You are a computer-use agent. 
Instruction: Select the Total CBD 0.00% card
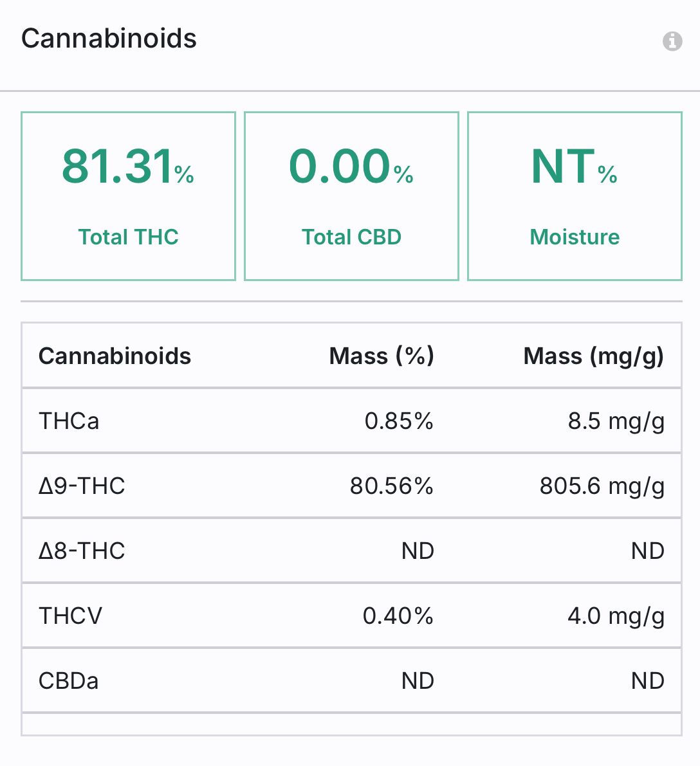[351, 196]
